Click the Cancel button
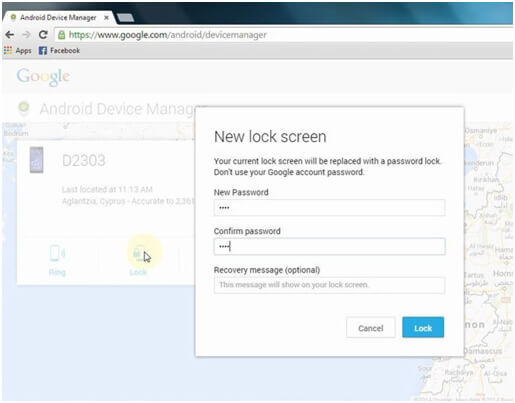 [x=371, y=328]
